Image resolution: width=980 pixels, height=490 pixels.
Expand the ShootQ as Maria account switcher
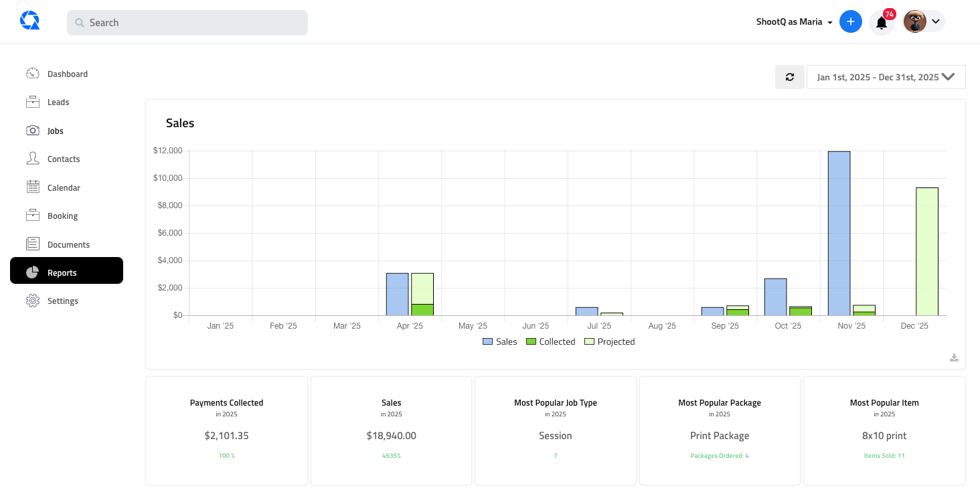(x=794, y=21)
